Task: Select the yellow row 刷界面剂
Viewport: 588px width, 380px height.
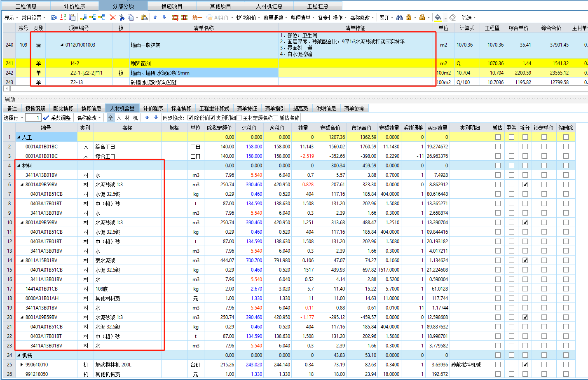Action: (x=295, y=63)
